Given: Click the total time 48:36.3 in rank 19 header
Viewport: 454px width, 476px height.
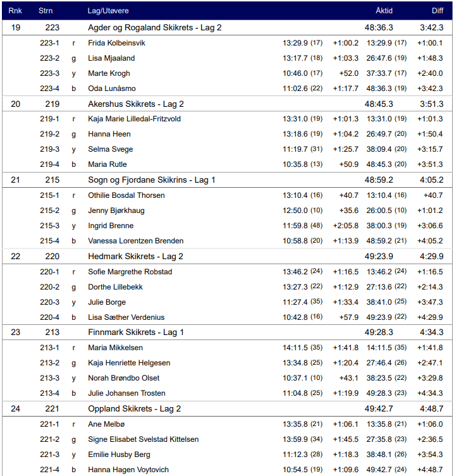Looking at the screenshot, I should click(x=379, y=28).
